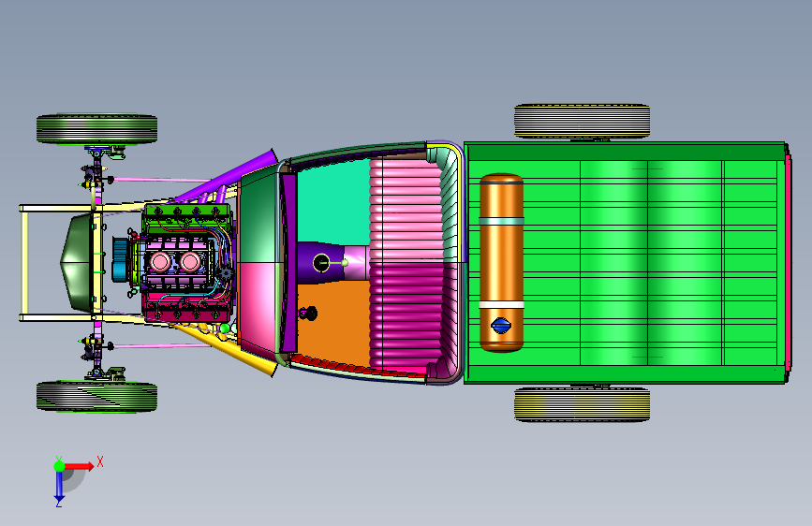
Task: Select the blue cap on the orange tank
Action: (501, 325)
